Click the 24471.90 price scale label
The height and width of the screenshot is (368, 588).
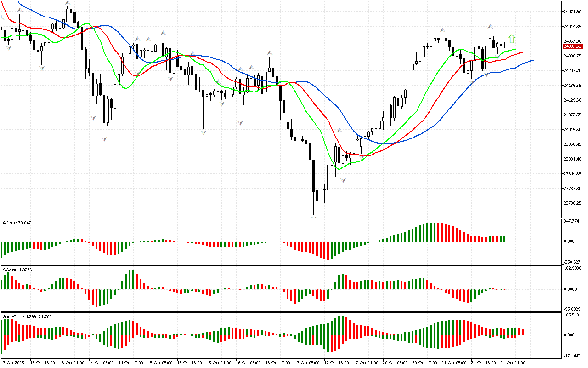point(572,12)
